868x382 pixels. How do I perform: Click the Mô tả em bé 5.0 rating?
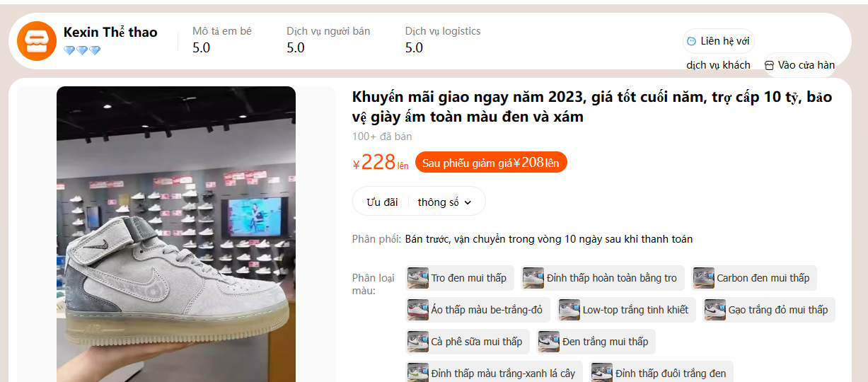pos(222,40)
